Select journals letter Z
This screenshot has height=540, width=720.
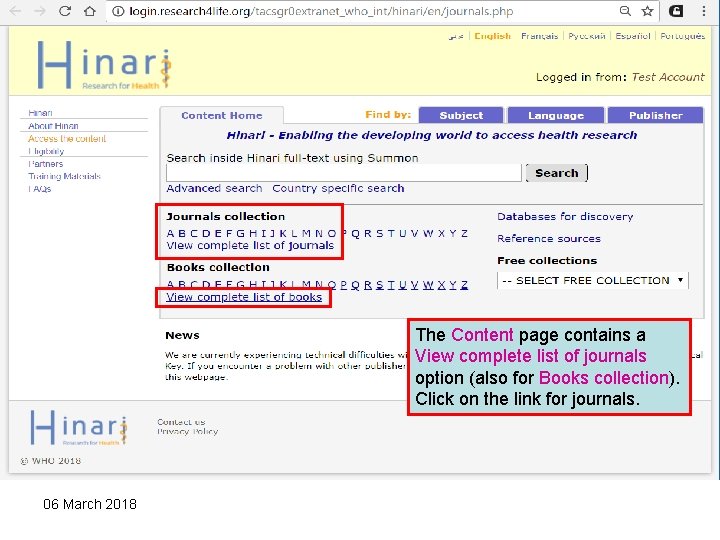click(464, 233)
